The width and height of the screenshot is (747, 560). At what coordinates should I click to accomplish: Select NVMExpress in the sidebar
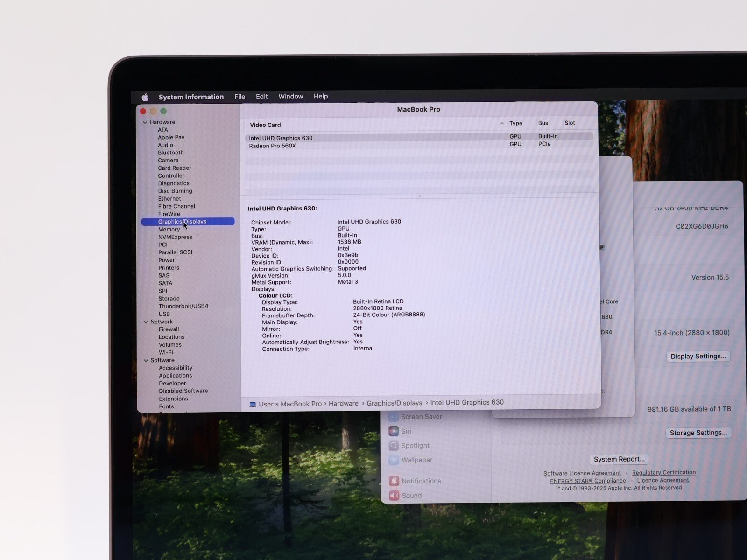point(175,237)
